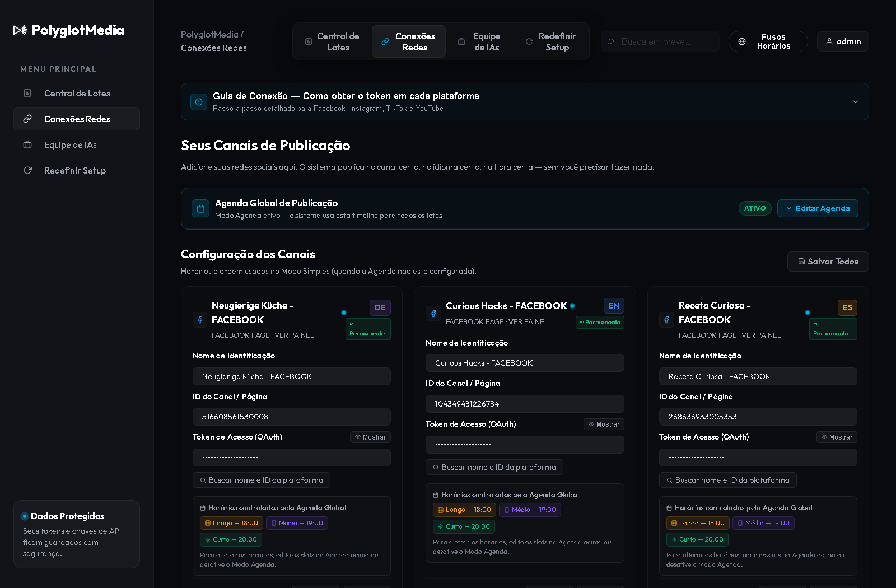Screen dimensions: 896x588
Task: Click Buscar nome e ID on Receta Curiosa card
Action: [x=728, y=480]
